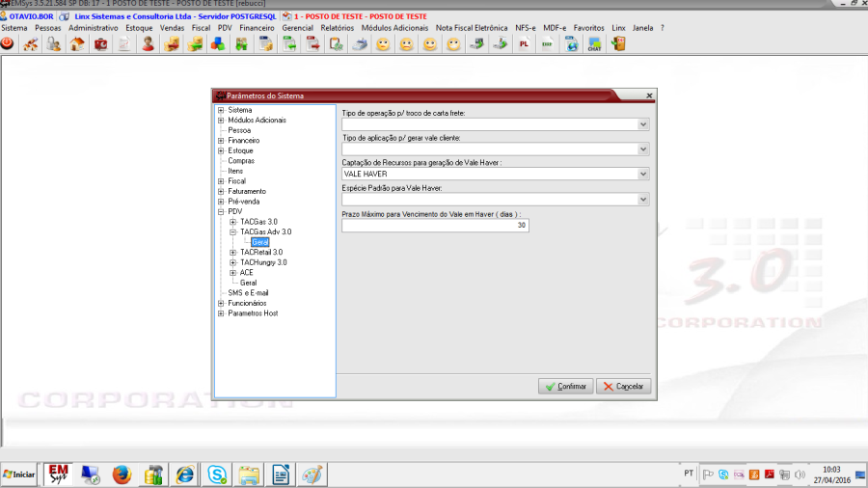The width and height of the screenshot is (868, 488).
Task: Expand the TACRetail 3.0 node
Action: [233, 253]
